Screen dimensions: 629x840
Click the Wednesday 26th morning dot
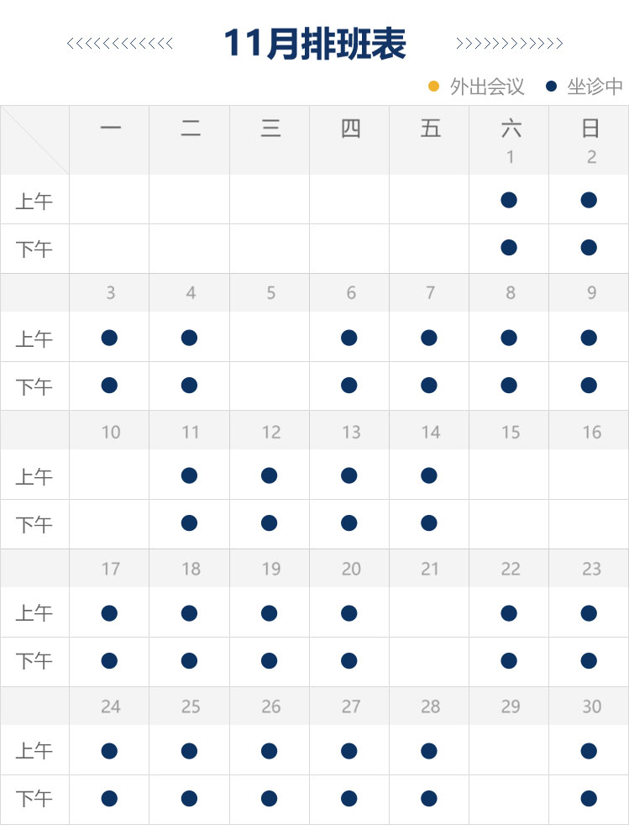[269, 751]
